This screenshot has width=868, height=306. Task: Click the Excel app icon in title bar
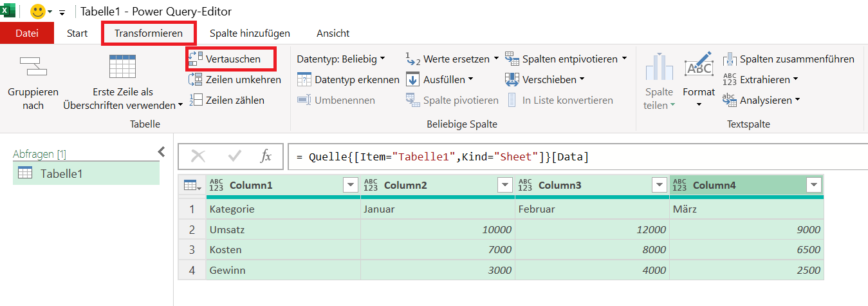coord(8,11)
